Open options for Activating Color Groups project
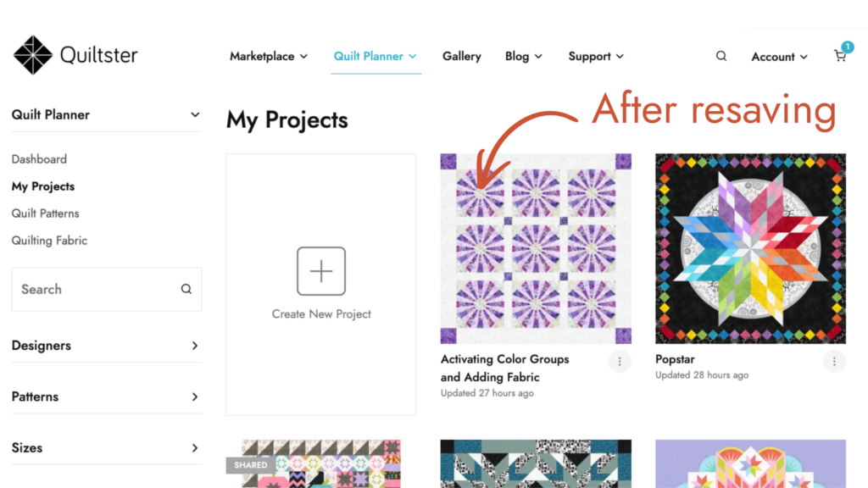The width and height of the screenshot is (868, 488). [x=620, y=362]
